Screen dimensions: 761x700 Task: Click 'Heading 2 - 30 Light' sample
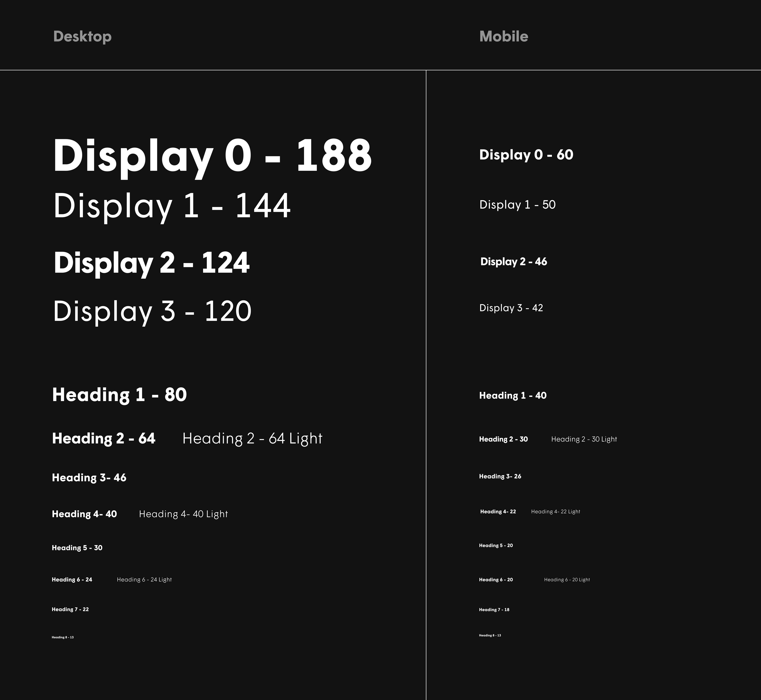tap(584, 439)
